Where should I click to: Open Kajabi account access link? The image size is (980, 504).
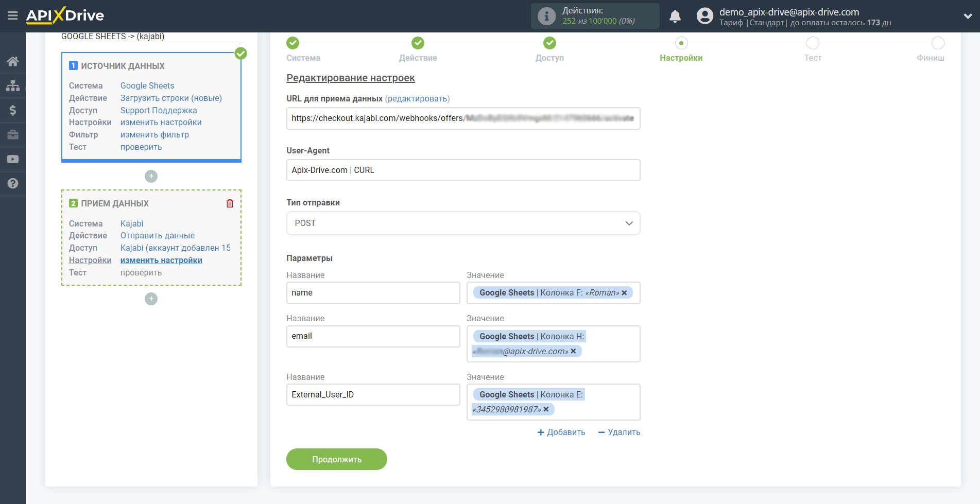tap(175, 248)
